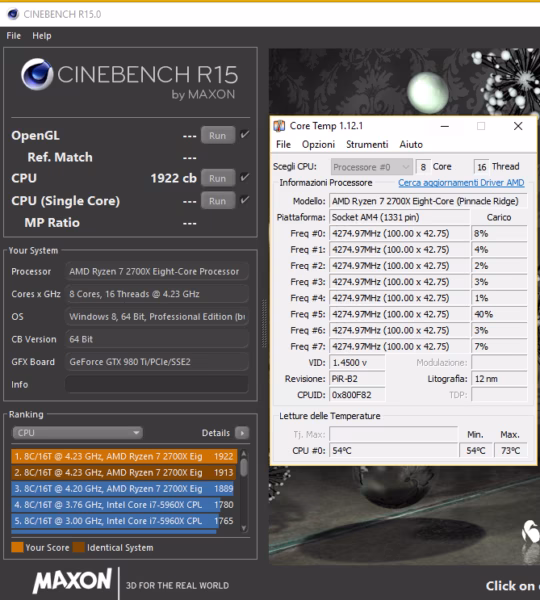540x600 pixels.
Task: Toggle the OpenGL test checkmark
Action: [245, 135]
